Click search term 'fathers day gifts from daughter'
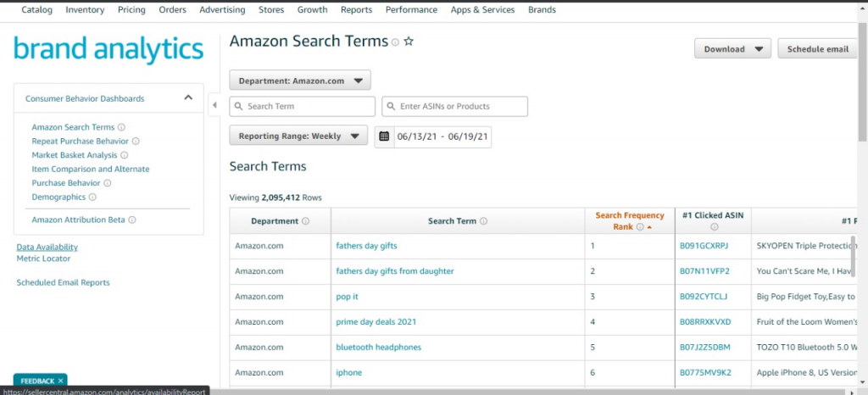The height and width of the screenshot is (395, 868). [x=395, y=271]
